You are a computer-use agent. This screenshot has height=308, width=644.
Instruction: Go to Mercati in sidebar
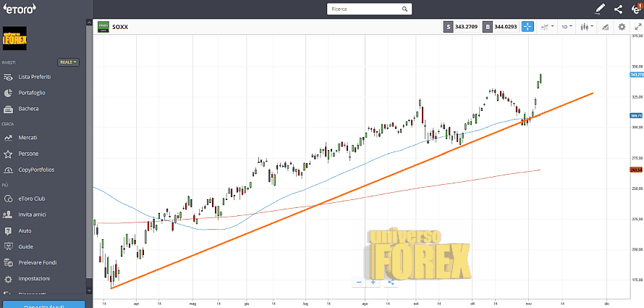(28, 137)
